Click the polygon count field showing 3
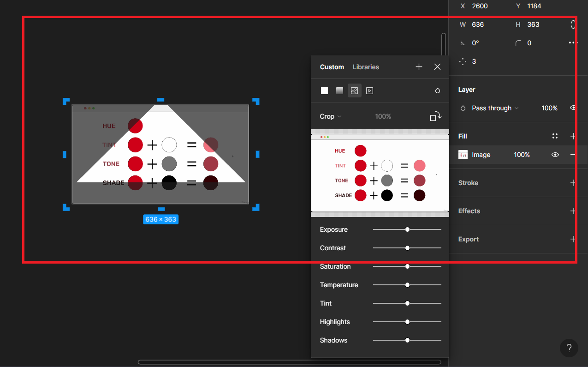 click(474, 61)
